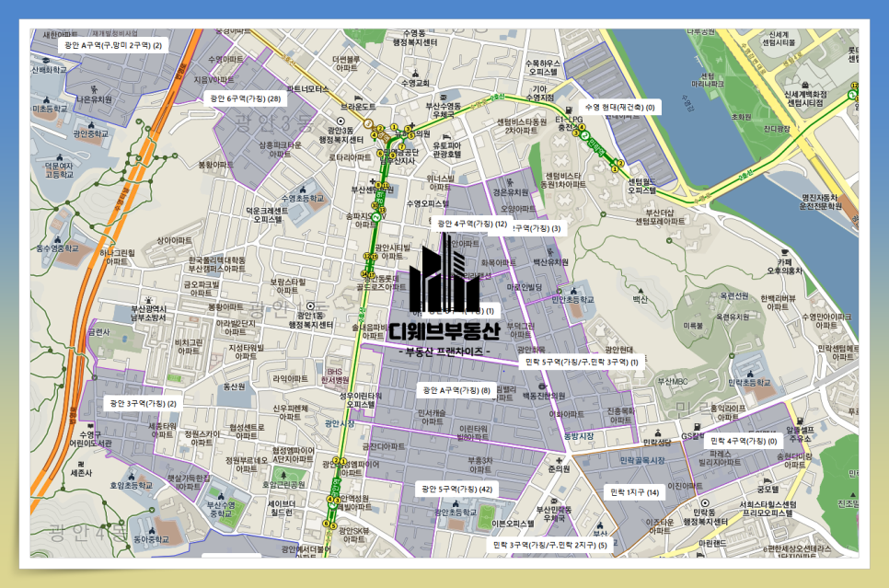
Task: Click the 서희스타힐스센텀 프리모오피스텔 map text
Action: point(768,509)
